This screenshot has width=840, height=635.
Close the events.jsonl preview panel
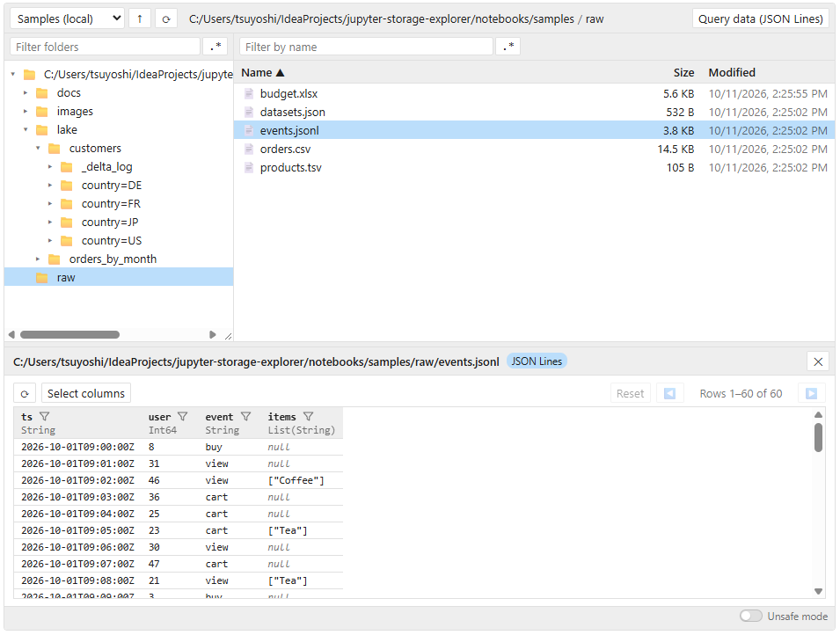[x=817, y=361]
